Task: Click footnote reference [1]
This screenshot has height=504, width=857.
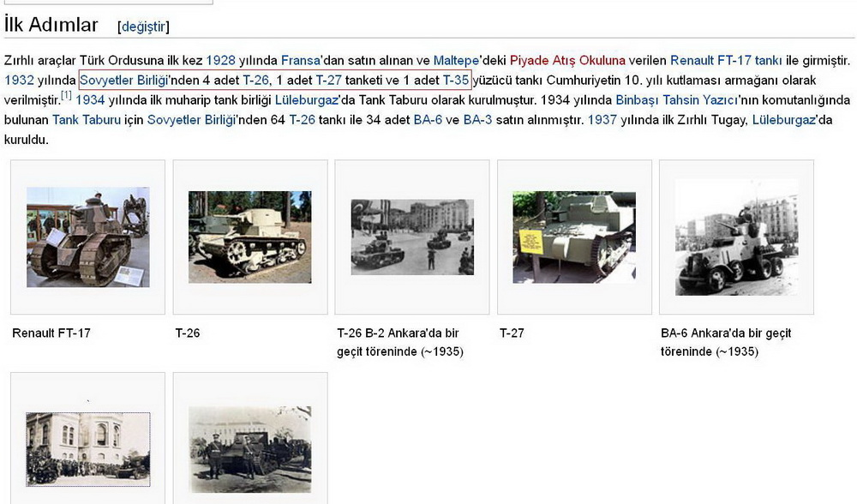Action: pyautogui.click(x=66, y=95)
